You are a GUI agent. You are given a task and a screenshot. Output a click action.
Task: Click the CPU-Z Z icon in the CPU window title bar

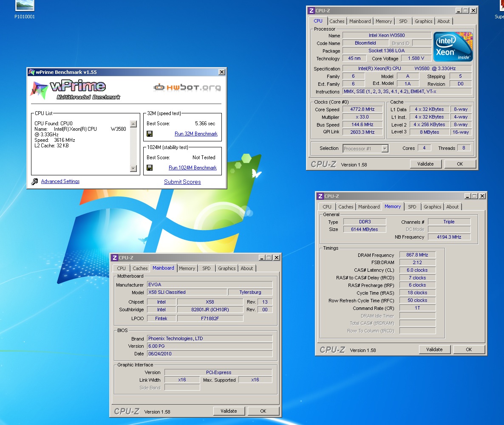click(311, 11)
